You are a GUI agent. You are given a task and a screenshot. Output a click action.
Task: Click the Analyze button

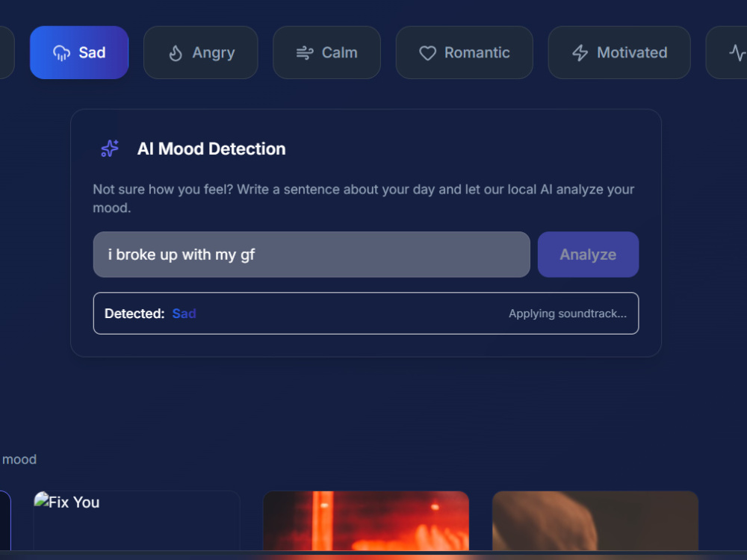pyautogui.click(x=589, y=255)
